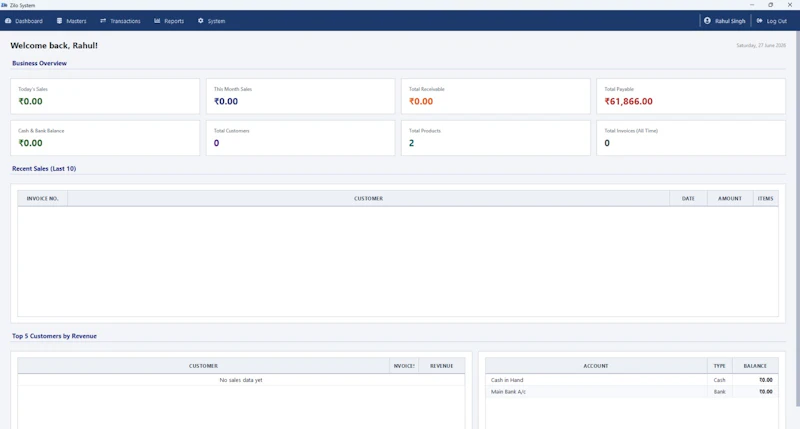Click the ACCOUNT column header
This screenshot has height=429, width=800.
pyautogui.click(x=596, y=366)
